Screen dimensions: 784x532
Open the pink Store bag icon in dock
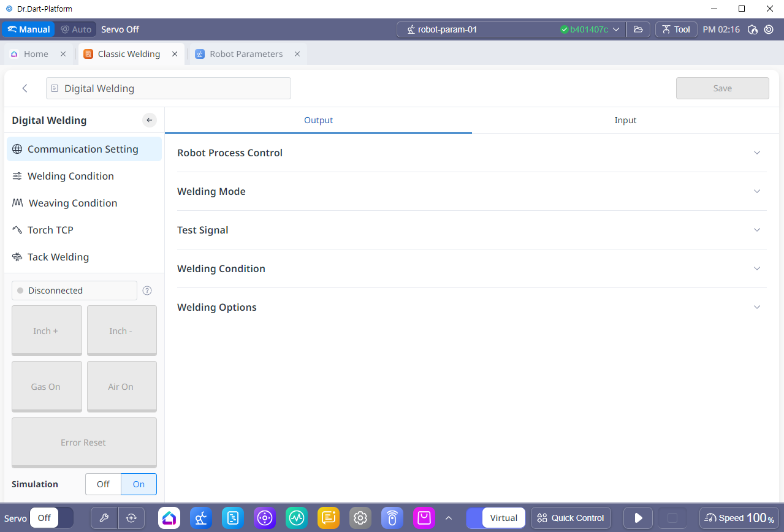tap(424, 518)
